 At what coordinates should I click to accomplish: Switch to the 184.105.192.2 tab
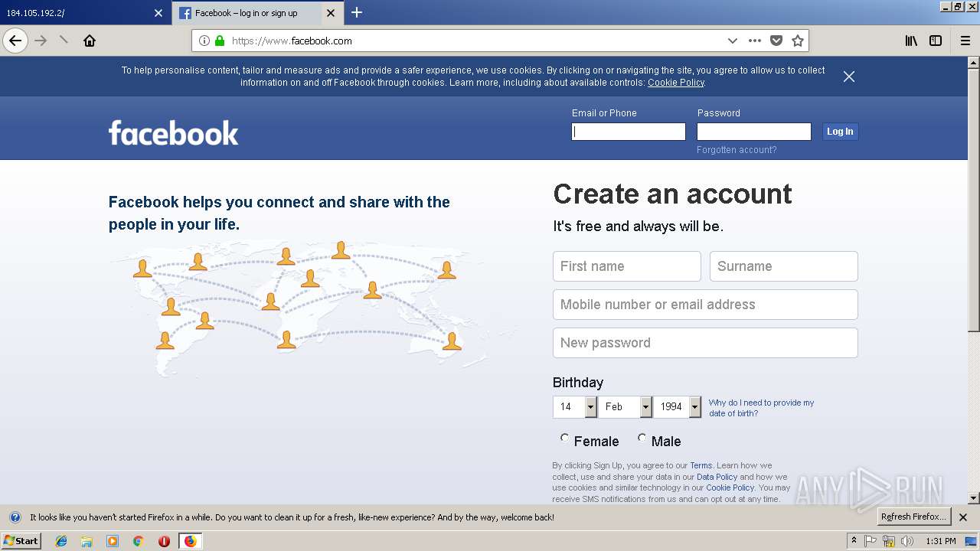tap(84, 13)
